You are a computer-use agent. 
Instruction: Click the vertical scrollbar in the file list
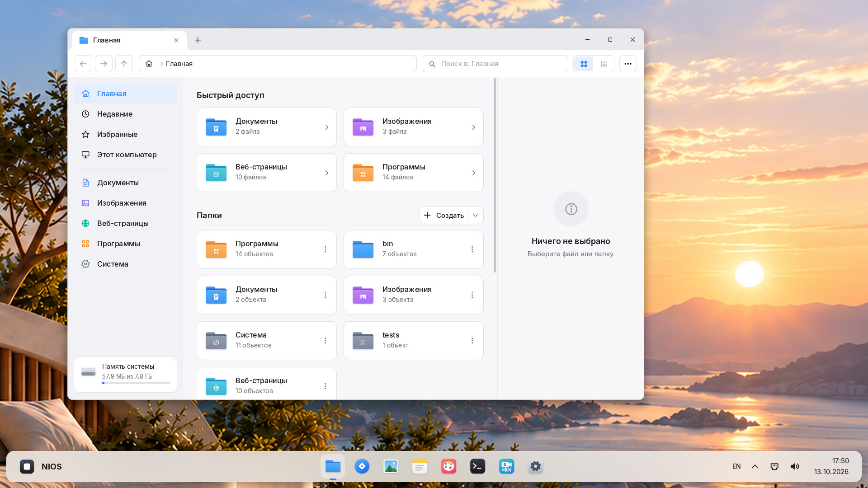pos(495,175)
